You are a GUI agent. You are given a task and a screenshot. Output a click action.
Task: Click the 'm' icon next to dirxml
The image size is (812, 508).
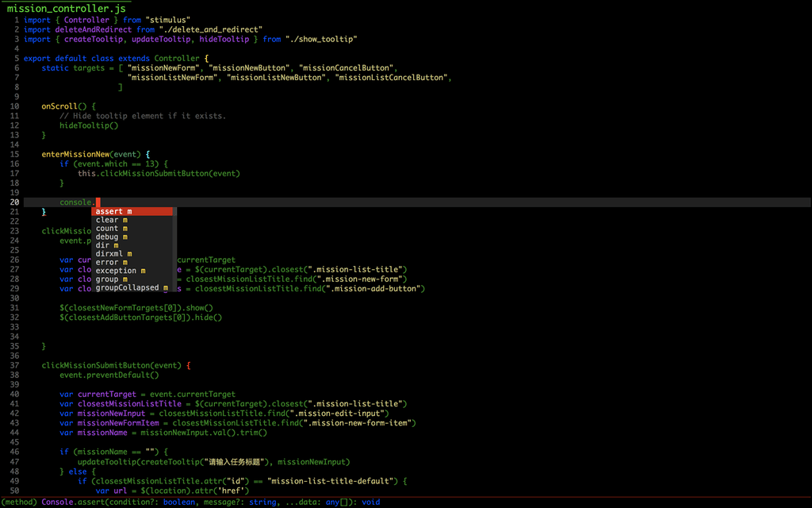point(130,254)
